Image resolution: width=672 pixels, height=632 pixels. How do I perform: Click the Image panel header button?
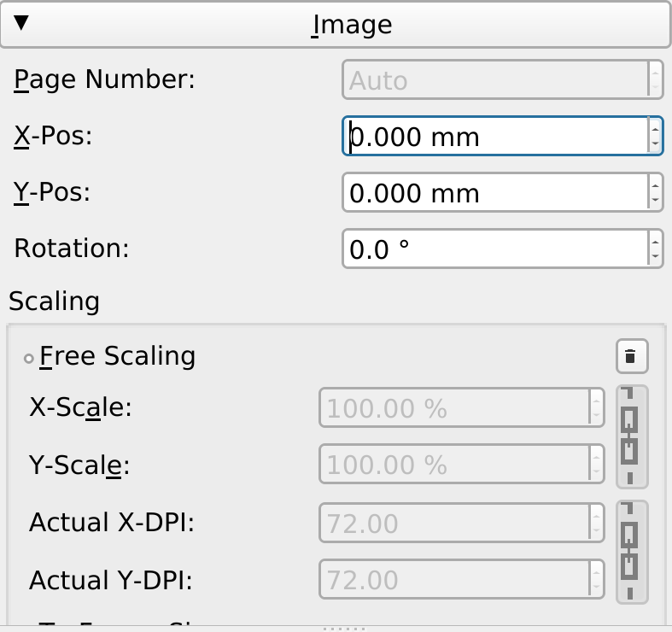coord(352,24)
